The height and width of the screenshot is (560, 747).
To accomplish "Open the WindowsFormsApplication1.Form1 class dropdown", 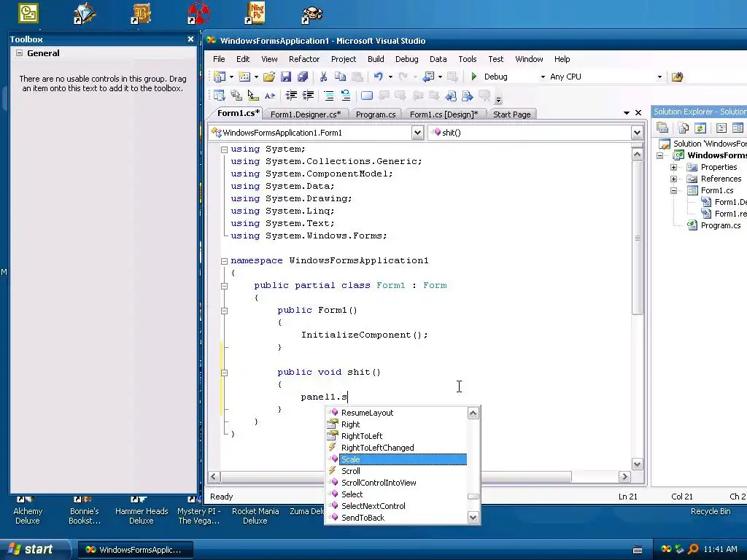I will pyautogui.click(x=417, y=133).
